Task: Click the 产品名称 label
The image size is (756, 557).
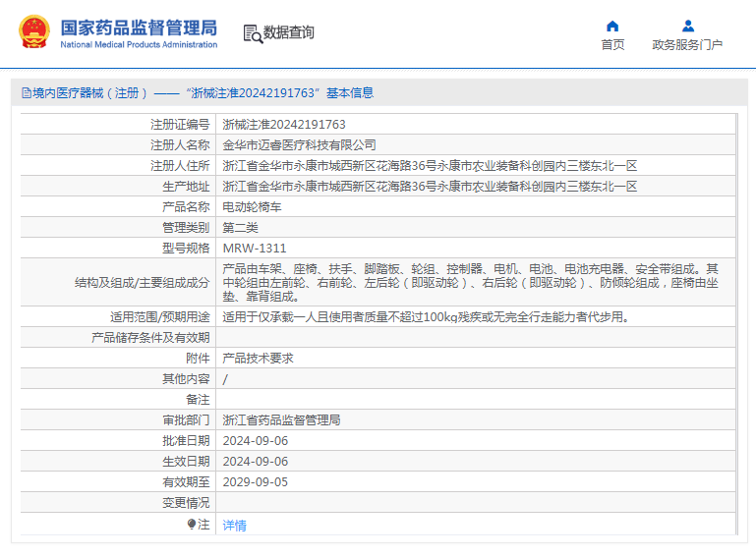Action: (x=186, y=207)
